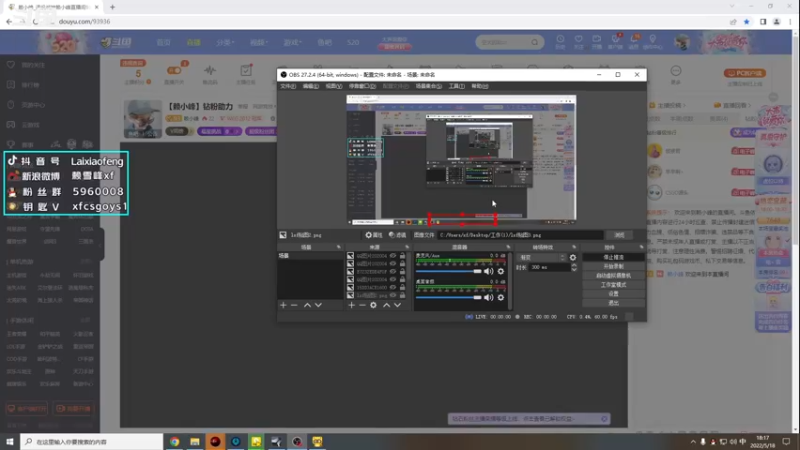Click 启动虚拟摄像机 virtual camera button
800x450 pixels.
(x=613, y=276)
